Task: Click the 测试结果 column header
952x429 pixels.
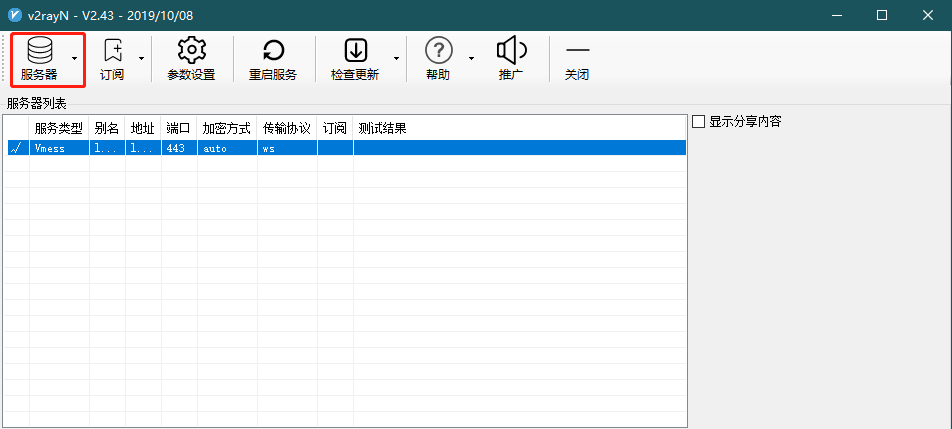Action: click(x=382, y=129)
